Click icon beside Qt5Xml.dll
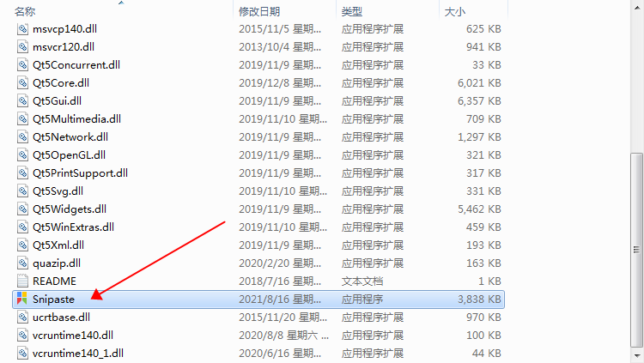The image size is (644, 363). tap(22, 245)
